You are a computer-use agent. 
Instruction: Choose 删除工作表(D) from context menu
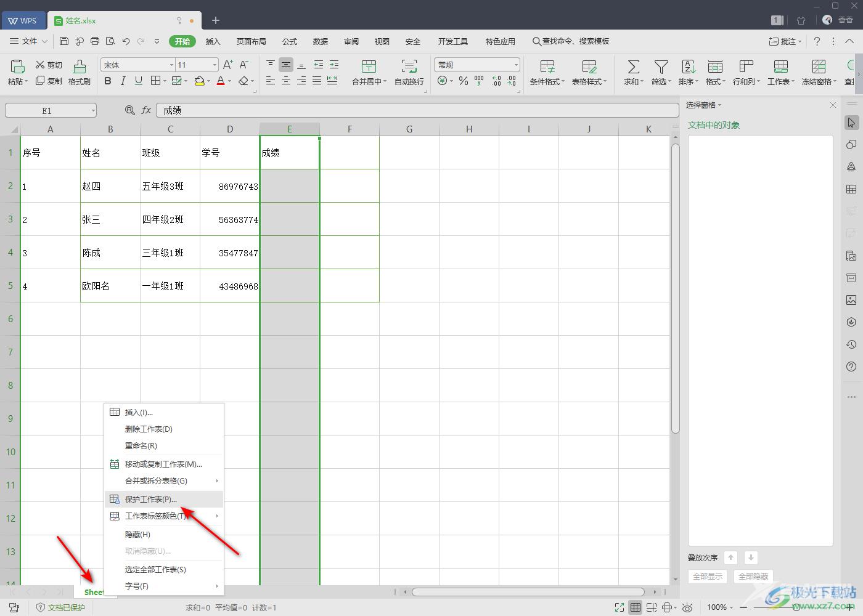coord(164,429)
